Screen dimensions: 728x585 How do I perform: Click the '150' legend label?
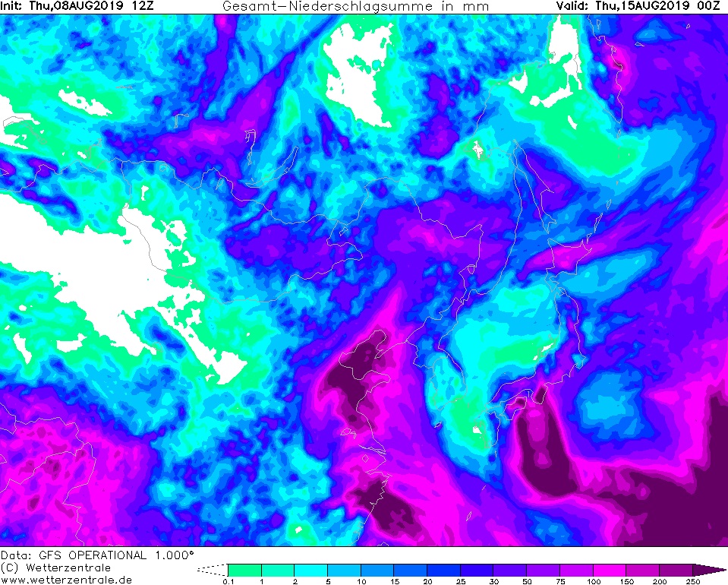tap(626, 581)
